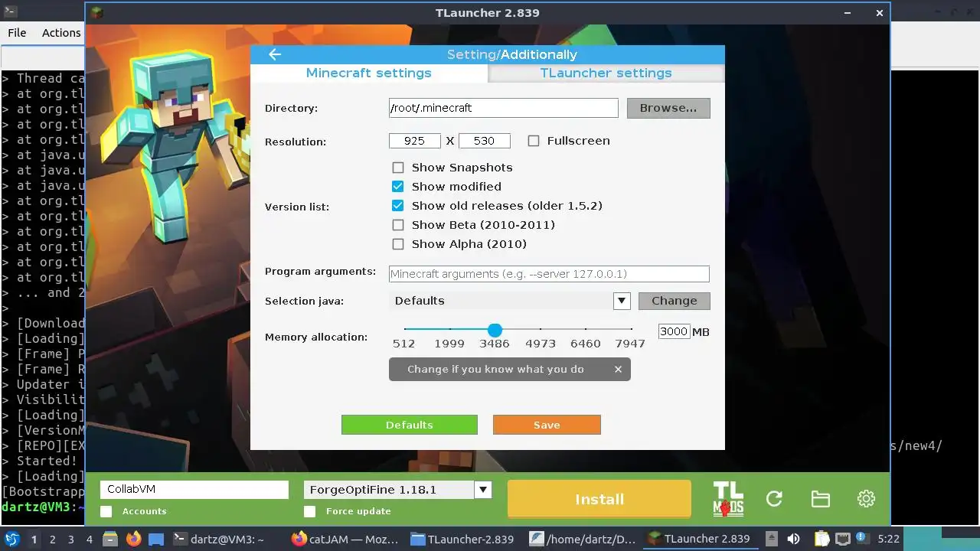Switch to the dartz@VM3 terminal taskbar entry
The image size is (980, 551).
pyautogui.click(x=218, y=540)
